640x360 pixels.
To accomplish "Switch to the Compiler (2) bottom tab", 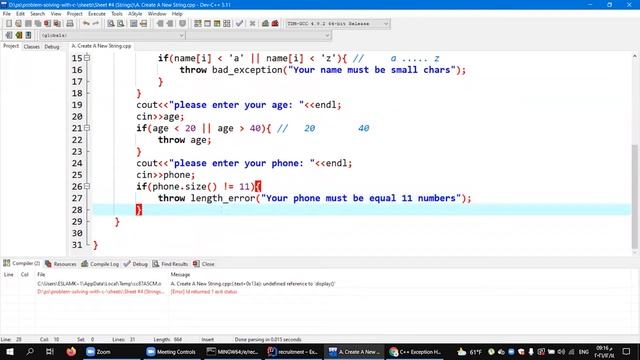I will [x=22, y=263].
